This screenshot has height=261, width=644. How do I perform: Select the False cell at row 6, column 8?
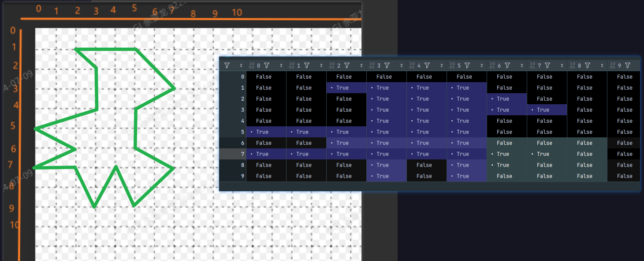tap(587, 143)
